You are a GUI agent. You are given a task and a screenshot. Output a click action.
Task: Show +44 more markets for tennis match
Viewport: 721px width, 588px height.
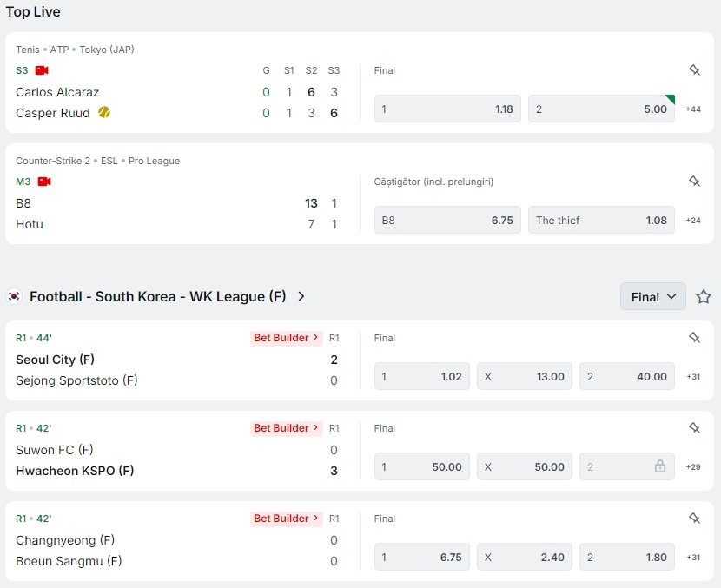[x=693, y=109]
